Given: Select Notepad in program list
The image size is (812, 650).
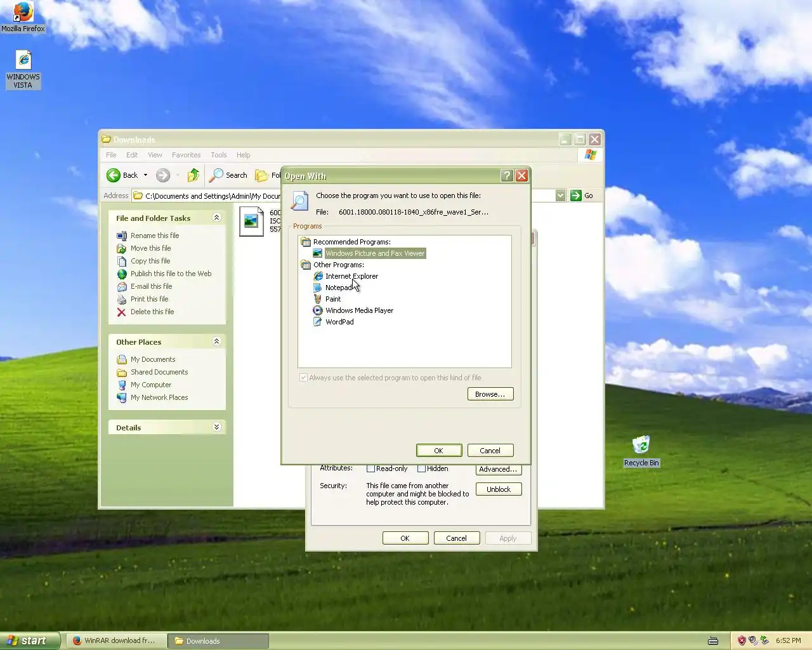Looking at the screenshot, I should point(338,288).
